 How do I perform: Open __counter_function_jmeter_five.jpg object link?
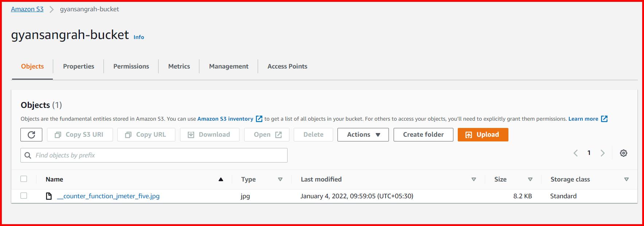[x=108, y=196]
